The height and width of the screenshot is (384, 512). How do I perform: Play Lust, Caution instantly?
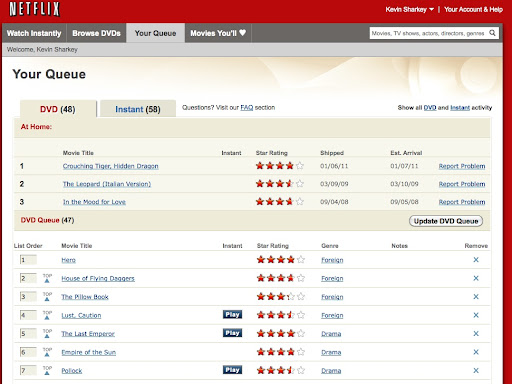(x=232, y=314)
